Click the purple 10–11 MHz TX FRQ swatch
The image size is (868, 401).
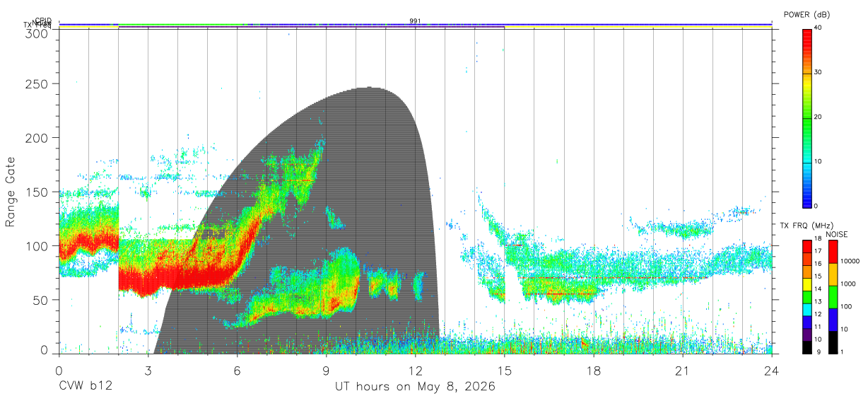807,335
